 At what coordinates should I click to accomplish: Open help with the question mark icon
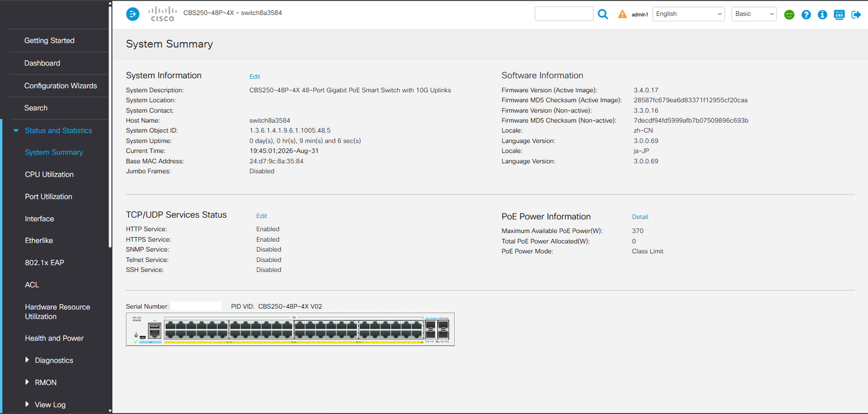[806, 14]
